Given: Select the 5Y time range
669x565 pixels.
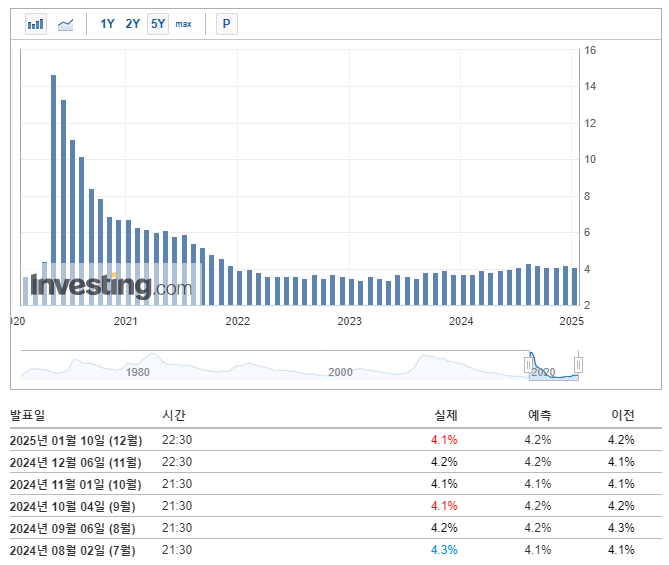Looking at the screenshot, I should pos(158,24).
